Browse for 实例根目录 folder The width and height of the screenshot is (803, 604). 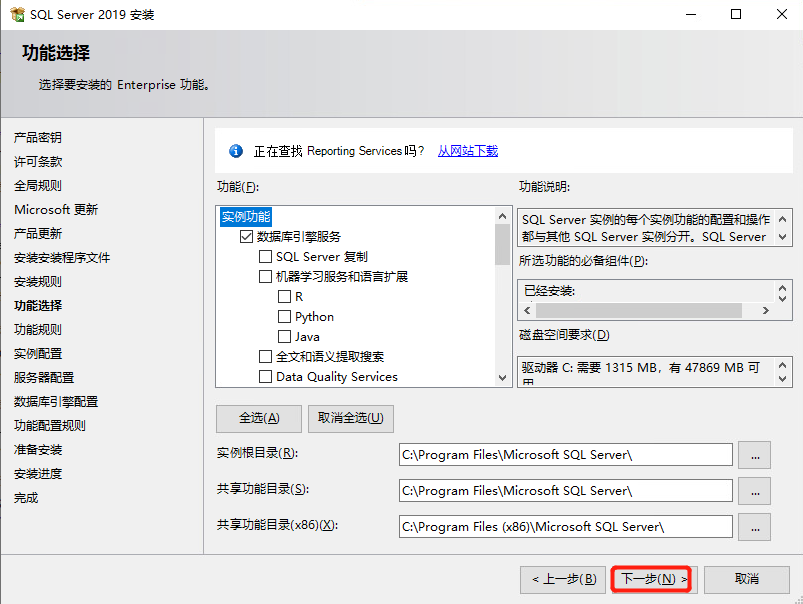pos(754,455)
